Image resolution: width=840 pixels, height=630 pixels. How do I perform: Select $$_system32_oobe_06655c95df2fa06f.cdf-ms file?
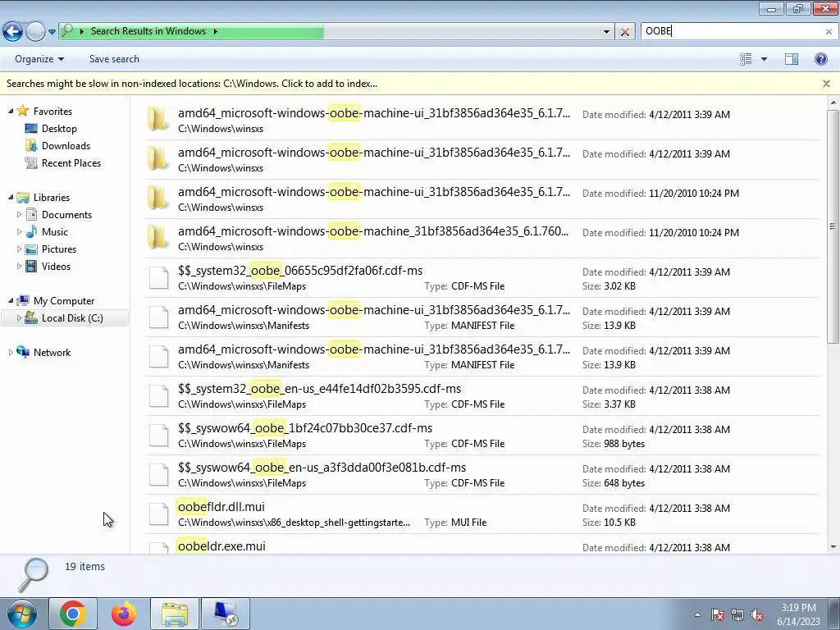point(482,277)
